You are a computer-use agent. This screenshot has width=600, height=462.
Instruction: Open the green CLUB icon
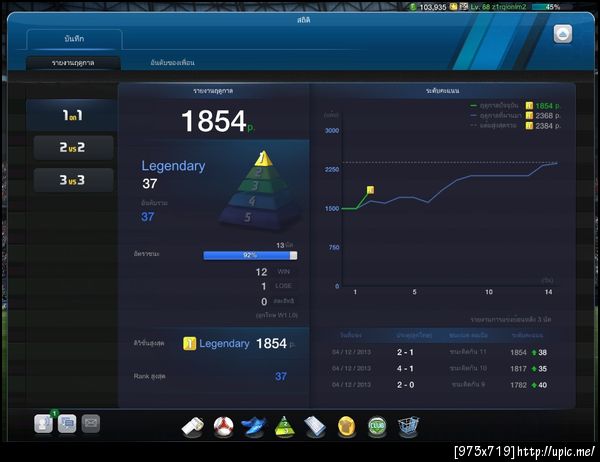click(x=377, y=426)
